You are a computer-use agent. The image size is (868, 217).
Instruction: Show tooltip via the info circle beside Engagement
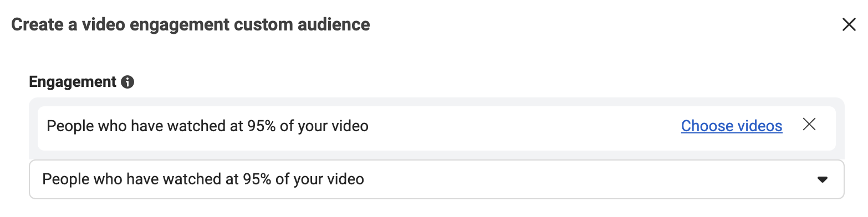pyautogui.click(x=127, y=82)
